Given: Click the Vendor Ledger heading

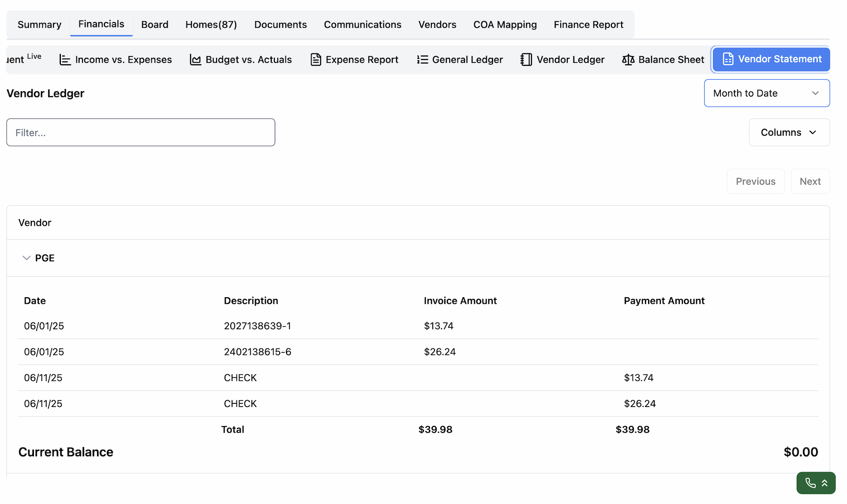Looking at the screenshot, I should [x=45, y=93].
